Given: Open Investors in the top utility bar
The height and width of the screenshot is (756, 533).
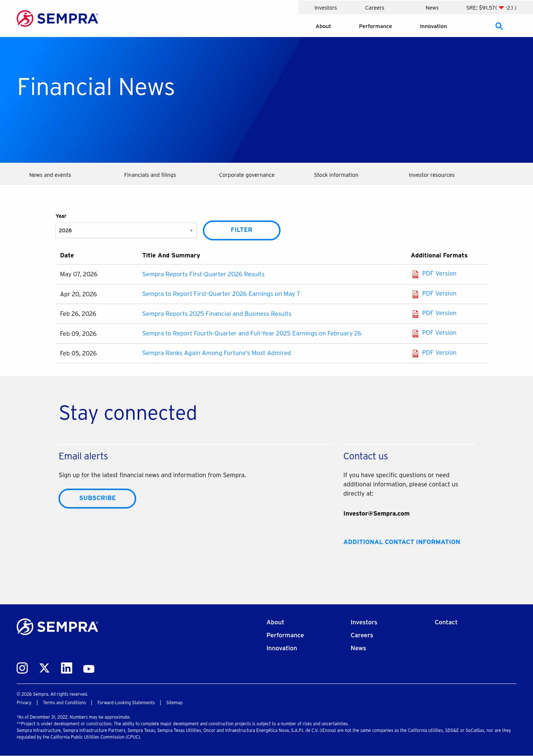Looking at the screenshot, I should pyautogui.click(x=326, y=8).
